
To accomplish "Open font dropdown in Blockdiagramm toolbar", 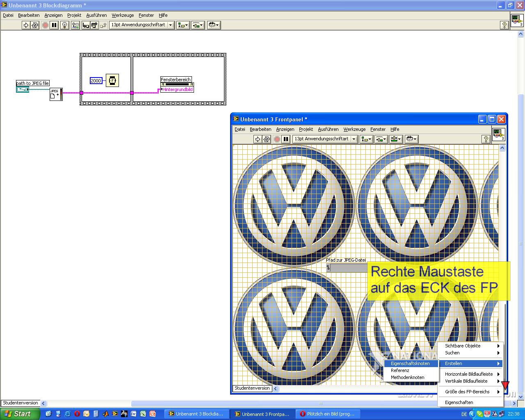I will coord(142,25).
